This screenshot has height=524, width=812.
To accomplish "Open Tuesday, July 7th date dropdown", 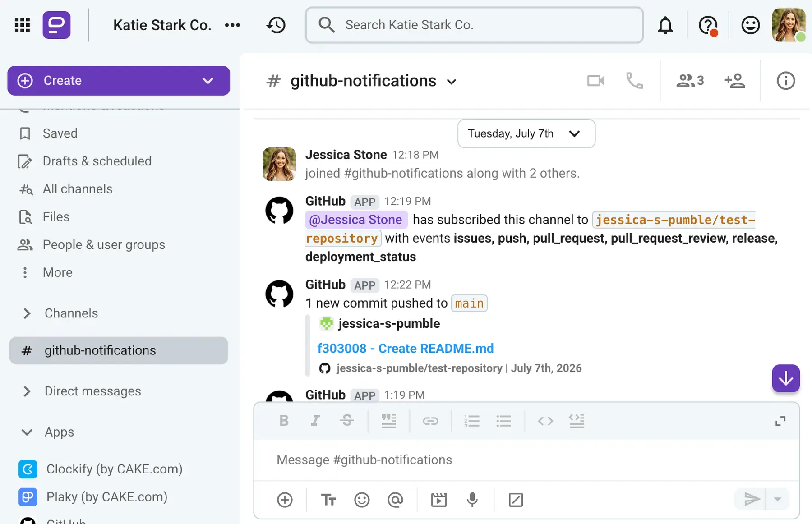I will click(x=526, y=133).
